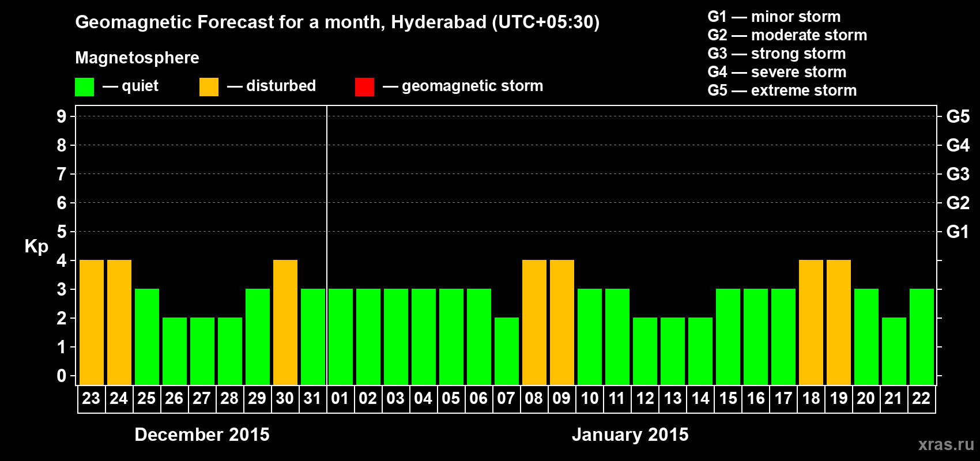
Task: Click the green bar for January 07
Action: pyautogui.click(x=507, y=351)
